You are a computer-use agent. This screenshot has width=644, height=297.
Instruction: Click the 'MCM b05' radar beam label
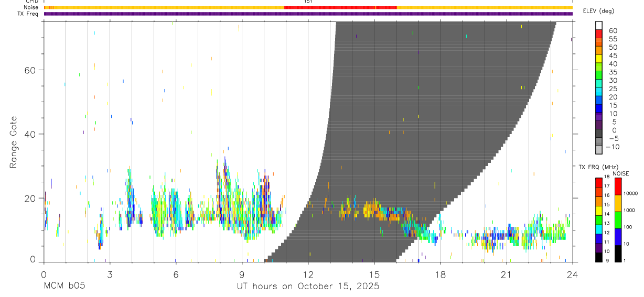click(64, 287)
